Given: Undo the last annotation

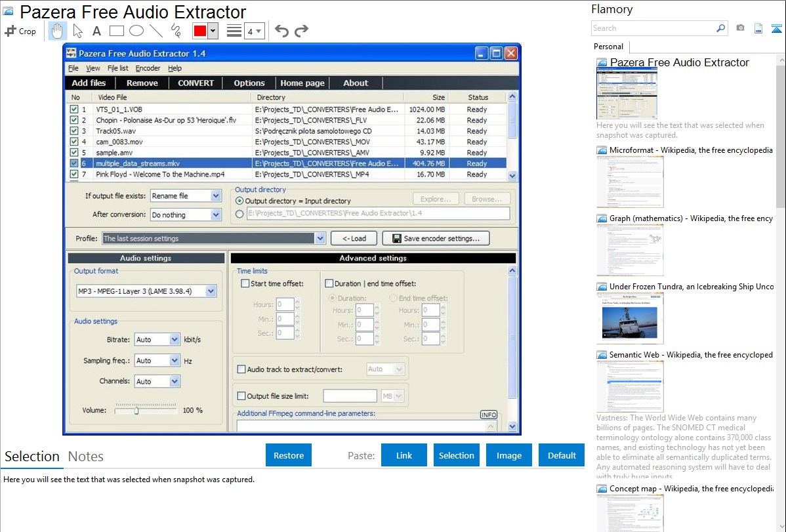Looking at the screenshot, I should click(281, 31).
